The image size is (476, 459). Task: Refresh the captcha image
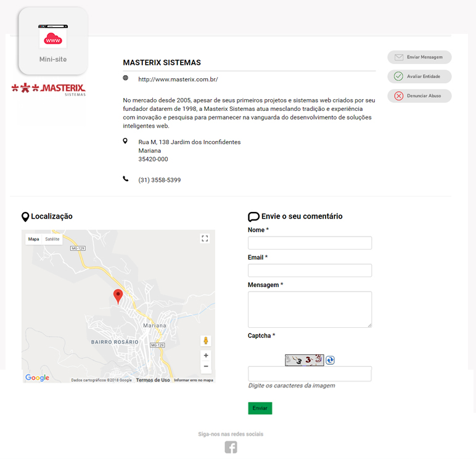330,360
